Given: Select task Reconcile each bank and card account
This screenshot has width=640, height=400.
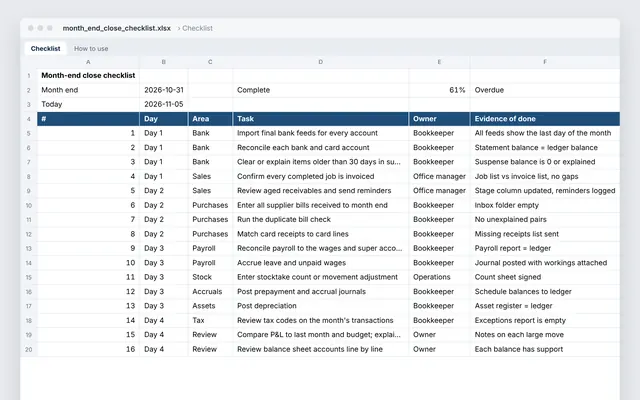Looking at the screenshot, I should [x=320, y=148].
